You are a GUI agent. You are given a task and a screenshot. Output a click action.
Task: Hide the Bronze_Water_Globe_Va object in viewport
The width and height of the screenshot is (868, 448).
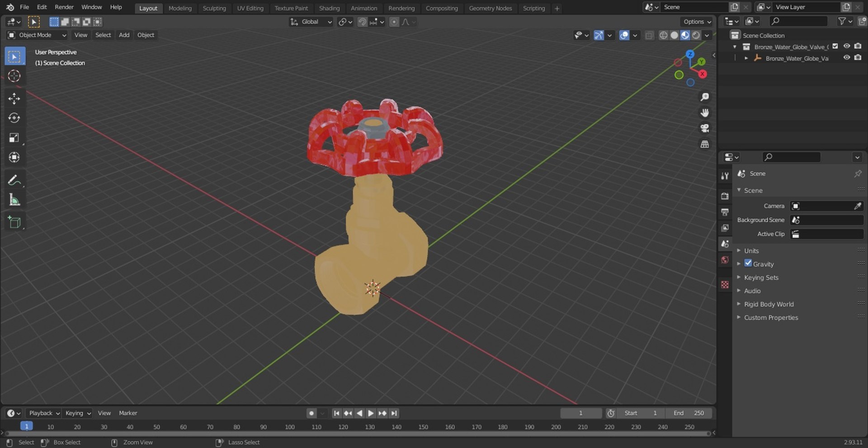tap(846, 58)
